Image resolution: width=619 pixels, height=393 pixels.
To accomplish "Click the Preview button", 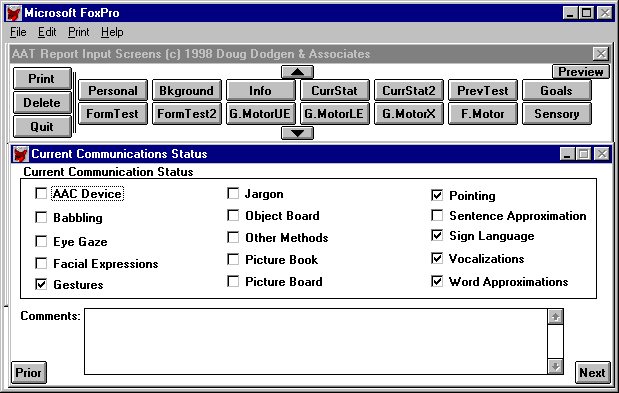I will (x=581, y=72).
